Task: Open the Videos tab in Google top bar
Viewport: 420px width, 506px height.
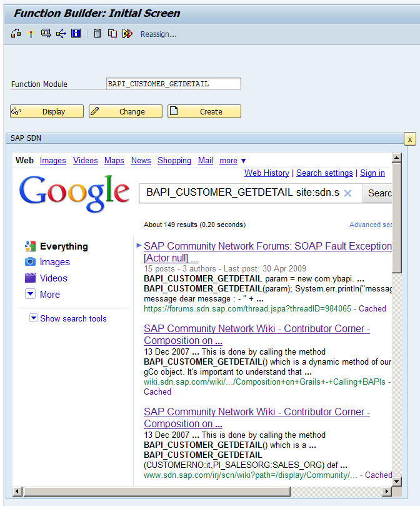Action: [x=85, y=160]
